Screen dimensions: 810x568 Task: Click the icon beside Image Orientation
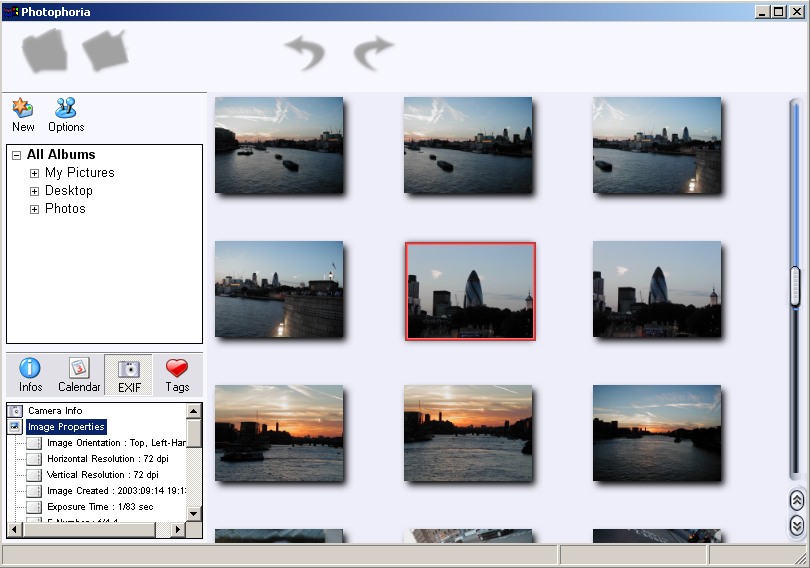(34, 443)
